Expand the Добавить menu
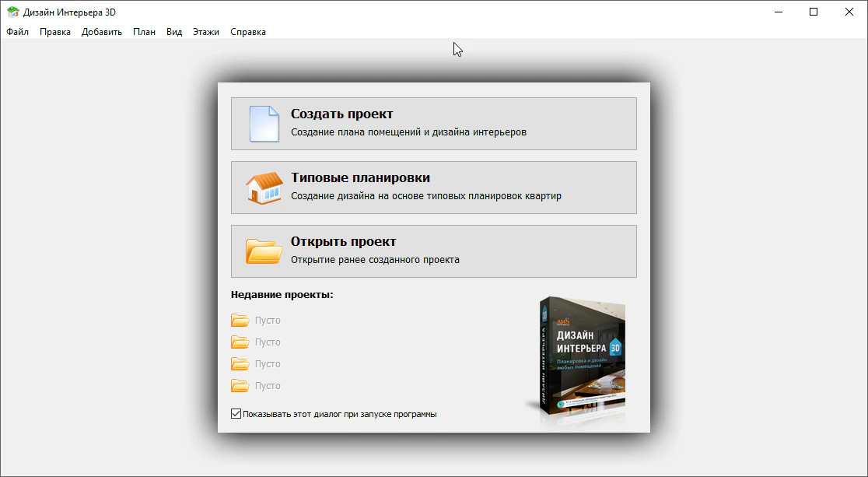Image resolution: width=868 pixels, height=477 pixels. (x=102, y=32)
